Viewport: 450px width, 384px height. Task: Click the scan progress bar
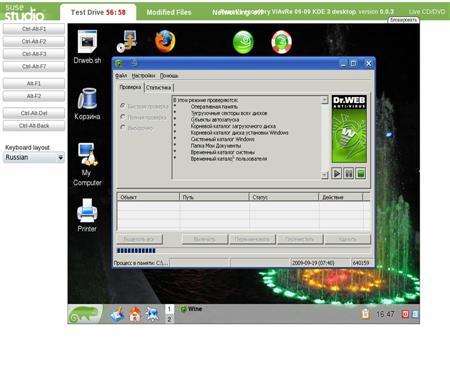pos(243,251)
